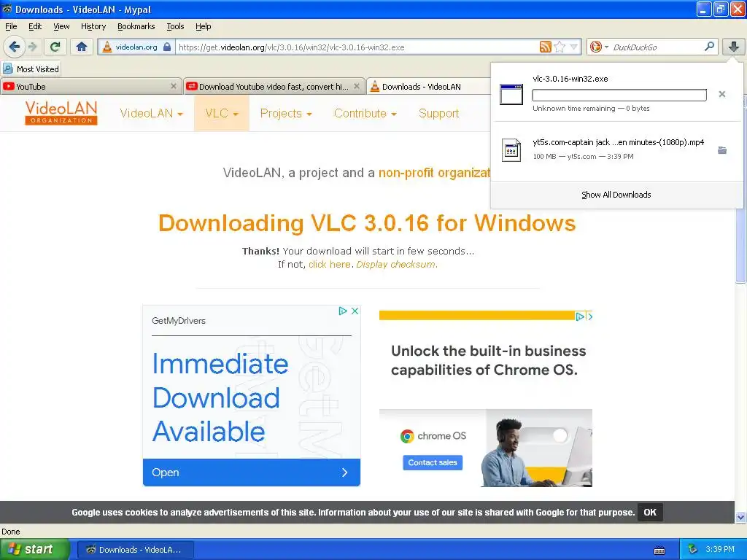This screenshot has width=747, height=560.
Task: Go back with the back arrow button
Action: [x=14, y=47]
